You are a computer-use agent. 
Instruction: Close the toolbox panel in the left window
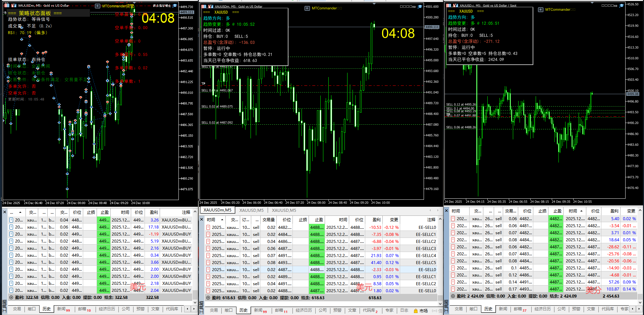coord(5,212)
